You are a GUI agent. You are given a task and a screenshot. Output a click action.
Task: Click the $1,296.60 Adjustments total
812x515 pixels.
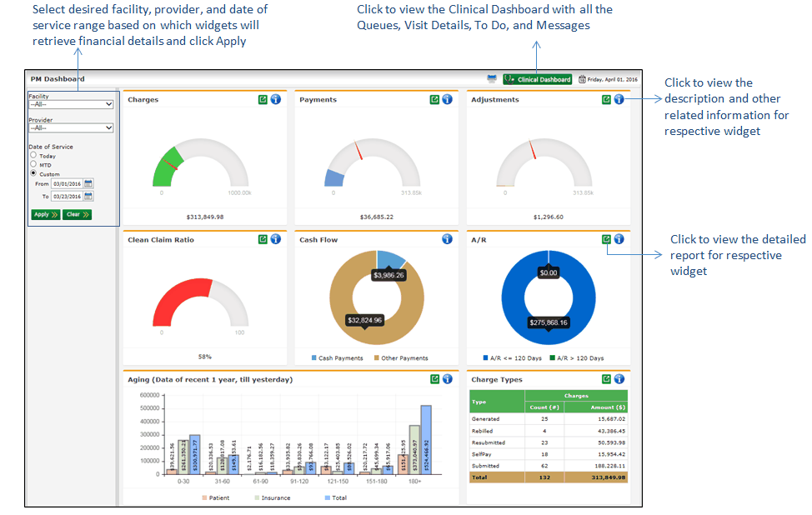click(x=549, y=217)
